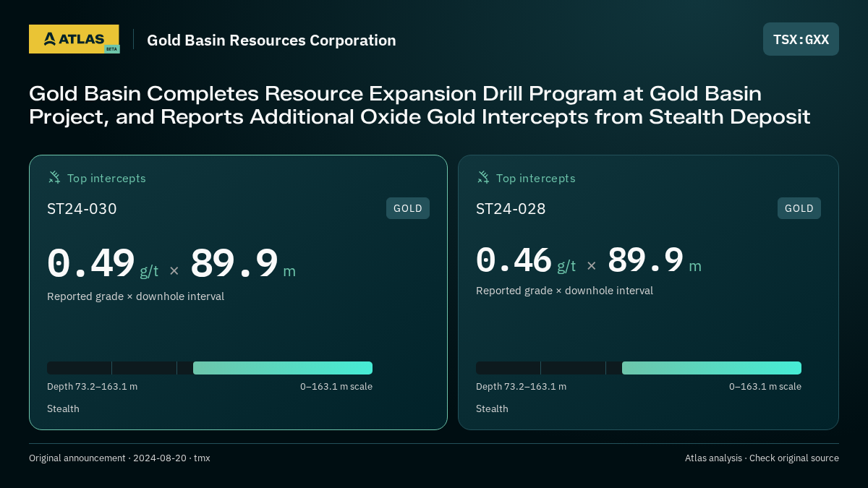Select the ST24-030 hole ID

click(x=82, y=209)
